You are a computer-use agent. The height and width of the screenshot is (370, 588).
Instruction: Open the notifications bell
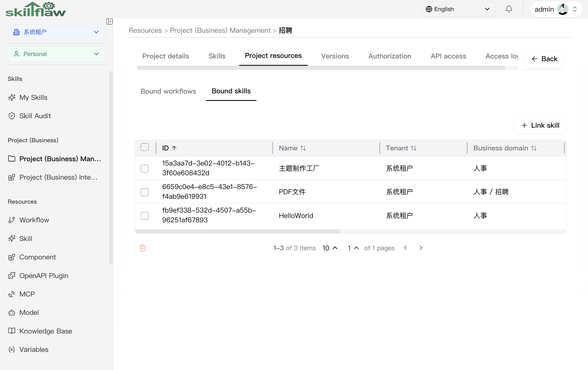click(x=509, y=9)
